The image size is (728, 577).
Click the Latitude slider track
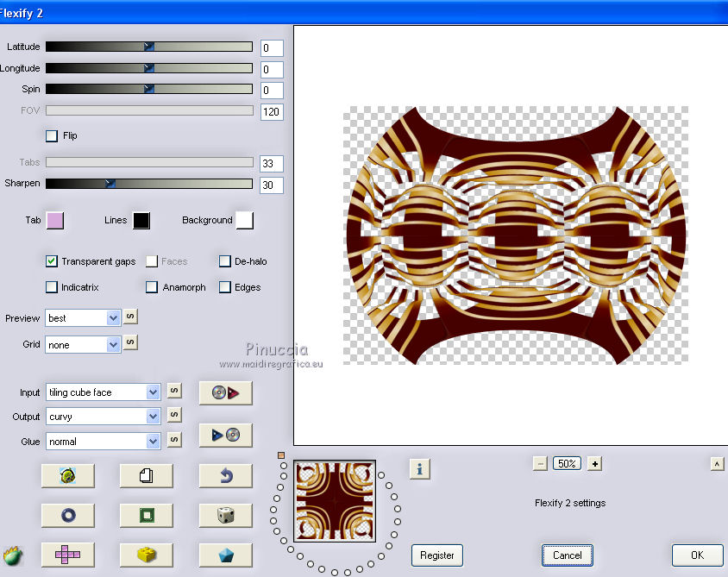click(149, 47)
